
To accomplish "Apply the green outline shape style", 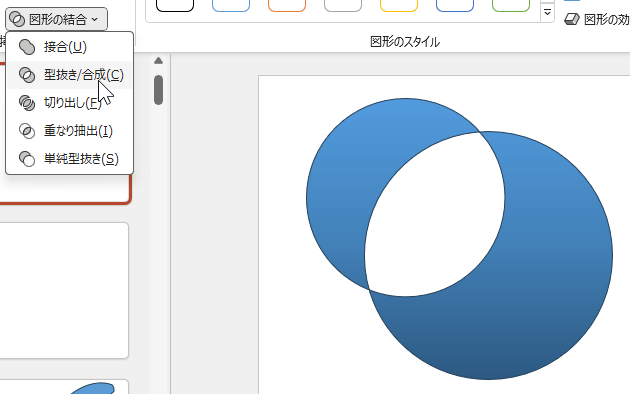I will click(511, 6).
